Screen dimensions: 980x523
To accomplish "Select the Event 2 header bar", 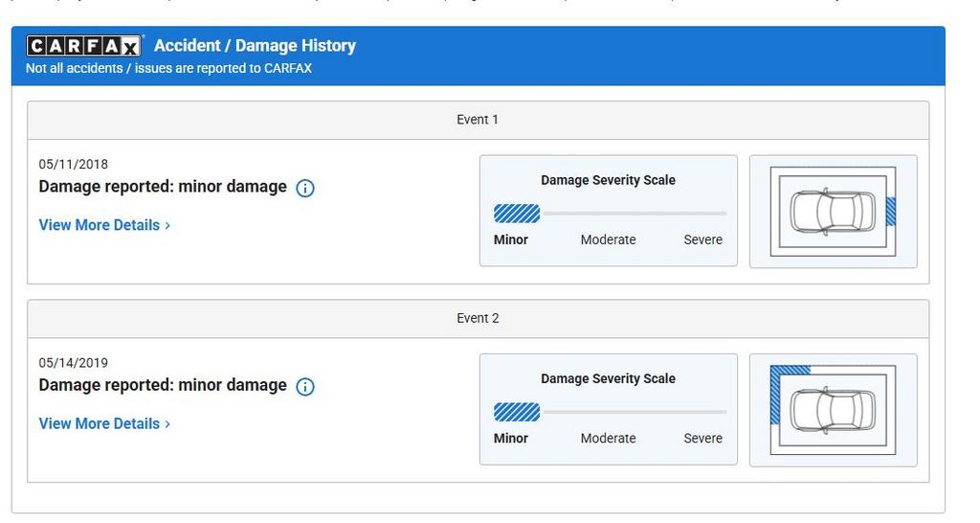I will (x=479, y=318).
